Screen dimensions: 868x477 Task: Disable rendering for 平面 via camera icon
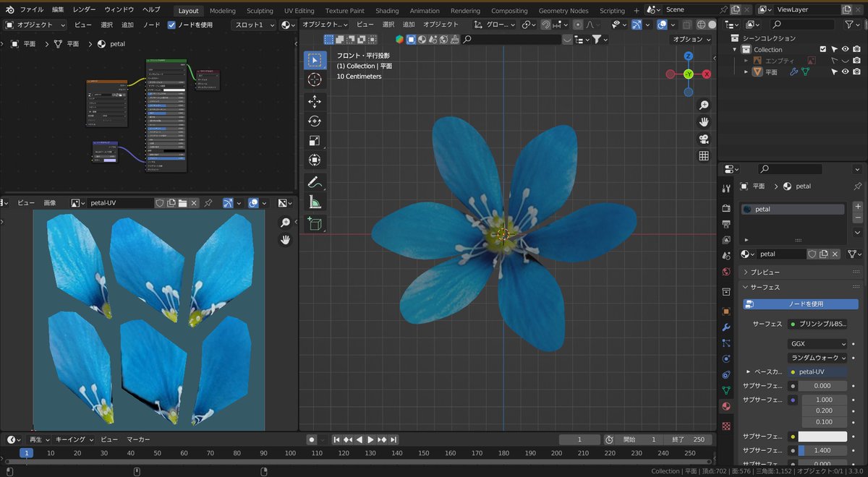[x=856, y=72]
